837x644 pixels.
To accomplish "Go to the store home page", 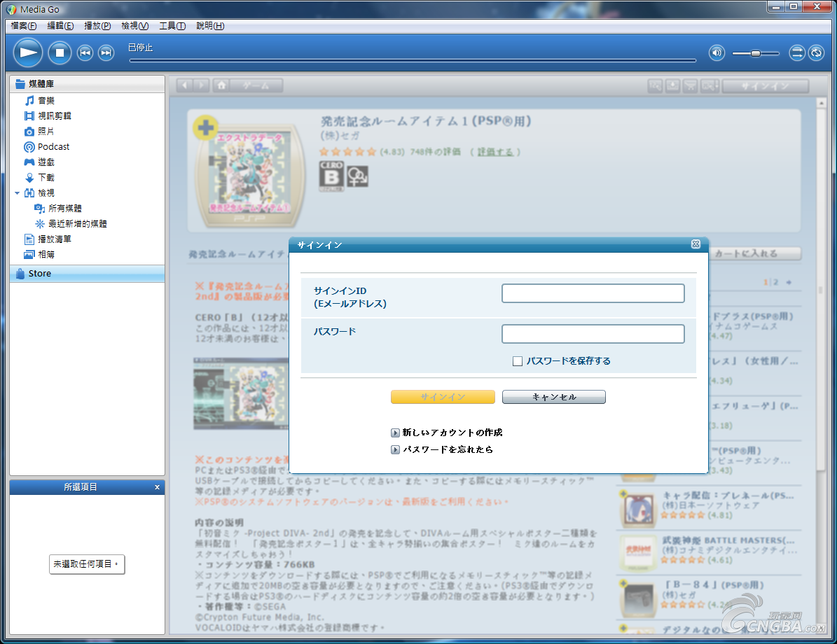I will point(221,85).
